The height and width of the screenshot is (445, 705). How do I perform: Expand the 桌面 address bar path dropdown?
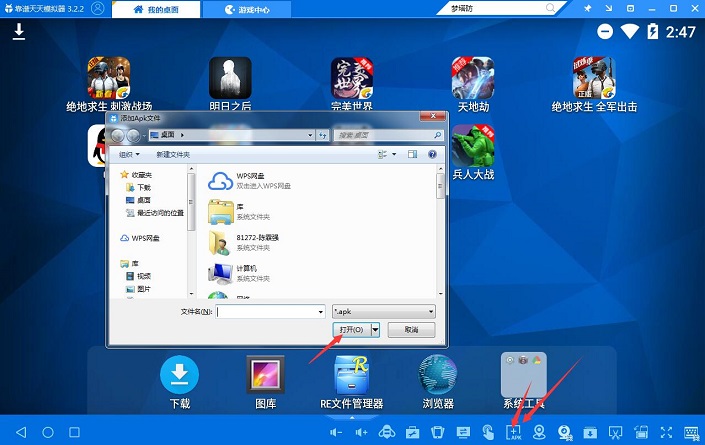point(310,135)
